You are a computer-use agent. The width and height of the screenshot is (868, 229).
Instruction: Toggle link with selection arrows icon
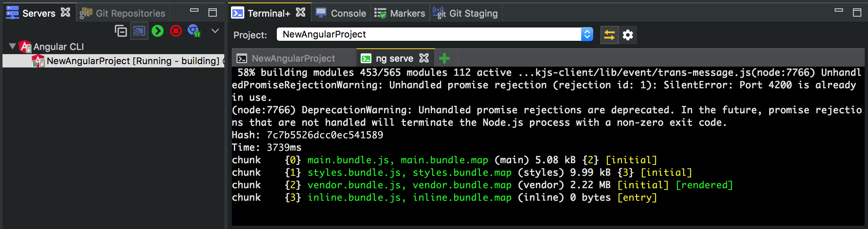tap(610, 35)
